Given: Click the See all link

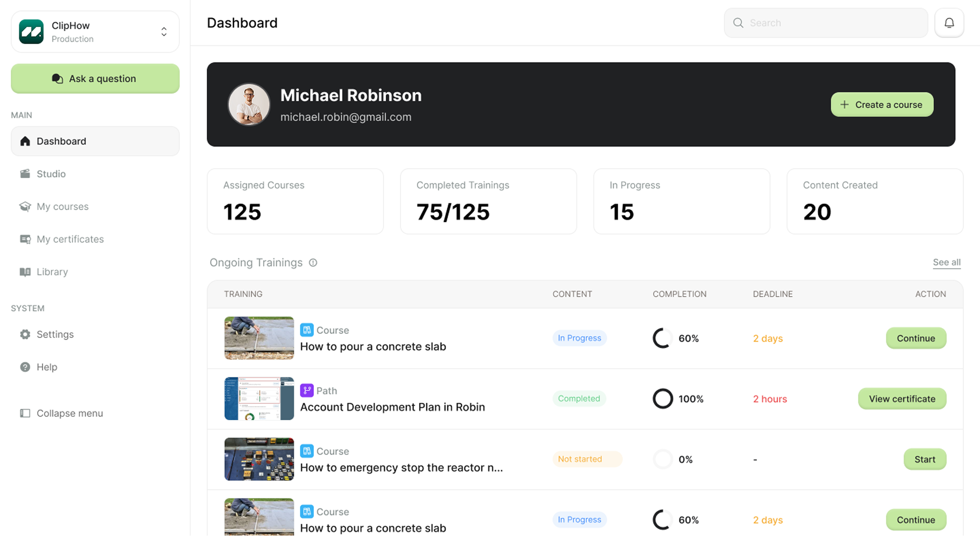Looking at the screenshot, I should pyautogui.click(x=947, y=262).
